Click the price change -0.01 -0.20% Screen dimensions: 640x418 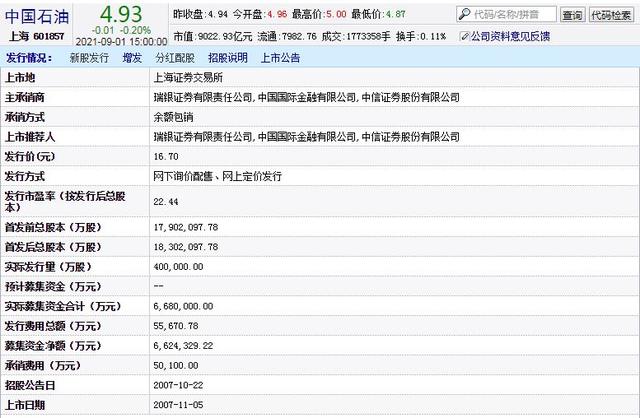[121, 30]
